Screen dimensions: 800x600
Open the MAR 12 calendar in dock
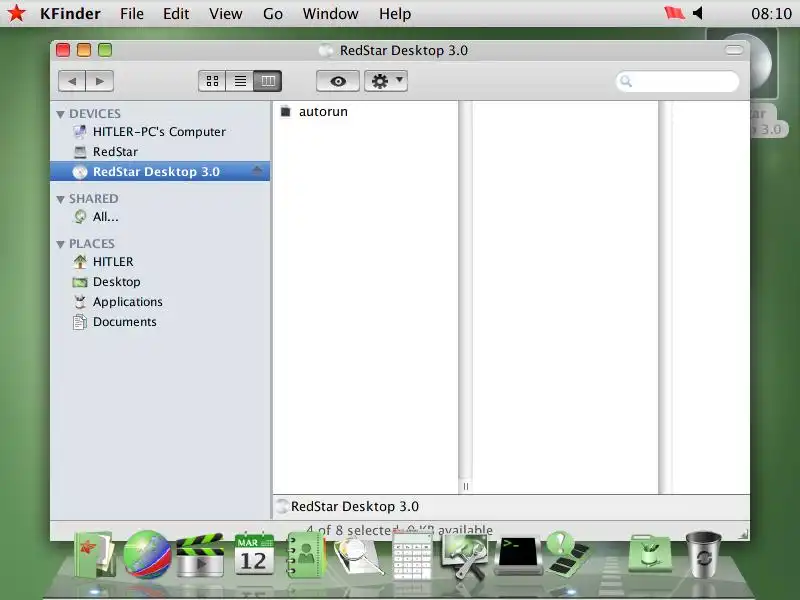pos(254,554)
